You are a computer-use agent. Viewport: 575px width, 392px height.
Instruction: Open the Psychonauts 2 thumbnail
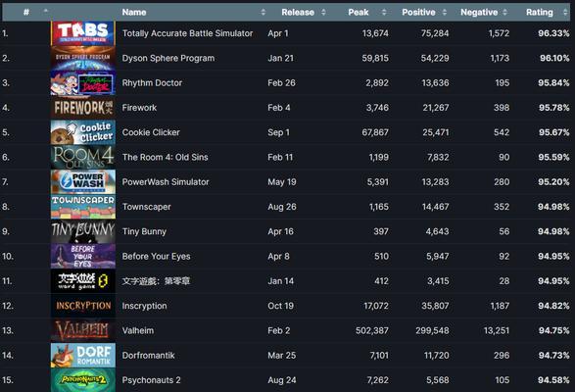tap(83, 380)
